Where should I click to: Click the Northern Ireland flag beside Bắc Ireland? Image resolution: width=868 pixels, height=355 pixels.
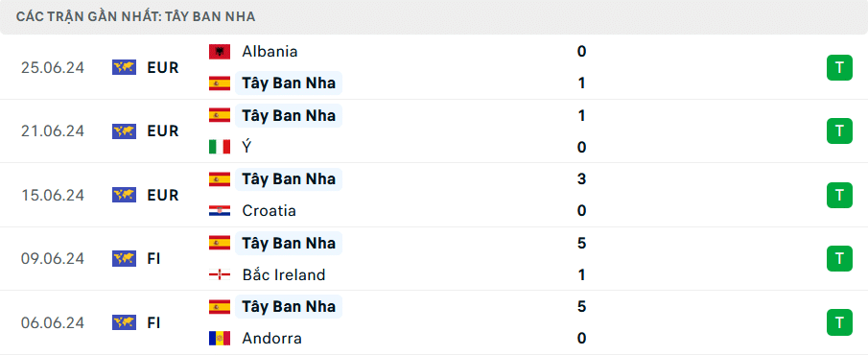coord(220,274)
